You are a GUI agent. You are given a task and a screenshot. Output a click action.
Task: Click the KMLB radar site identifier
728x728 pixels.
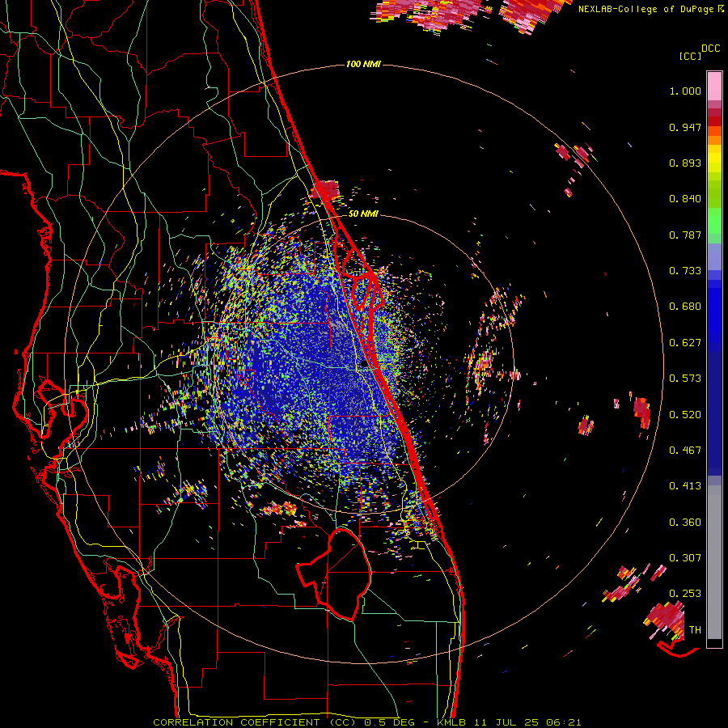coord(451,722)
